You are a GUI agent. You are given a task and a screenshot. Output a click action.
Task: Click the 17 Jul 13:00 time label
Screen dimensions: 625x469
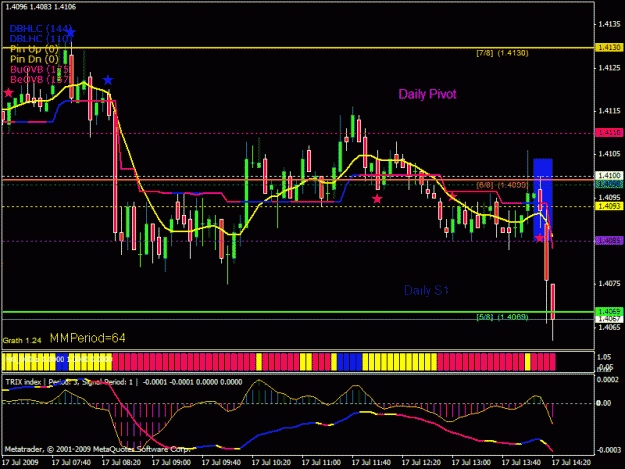[x=471, y=463]
